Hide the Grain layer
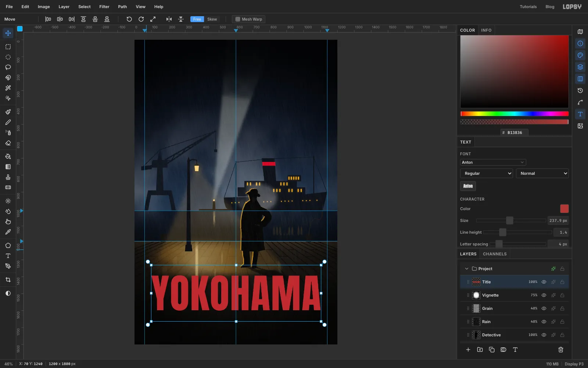 pyautogui.click(x=544, y=308)
